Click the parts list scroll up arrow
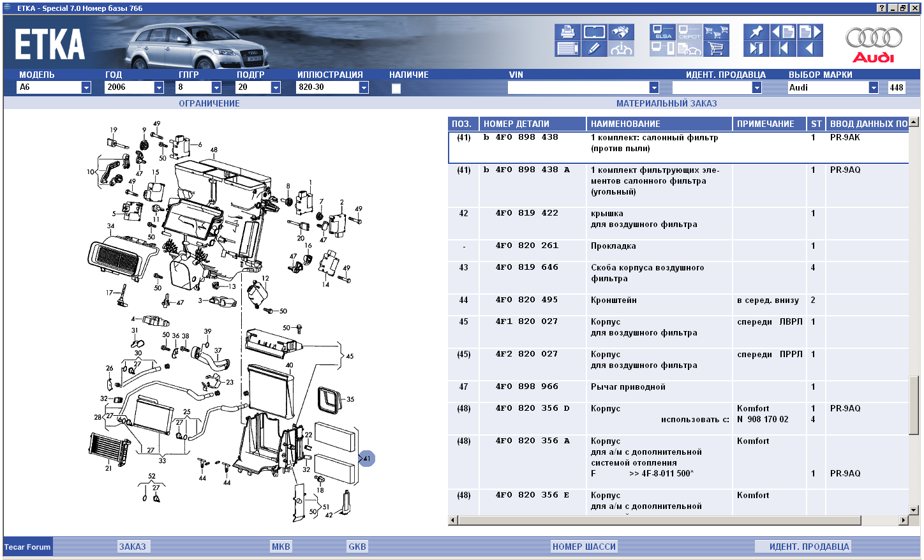924x560 pixels. tap(914, 122)
